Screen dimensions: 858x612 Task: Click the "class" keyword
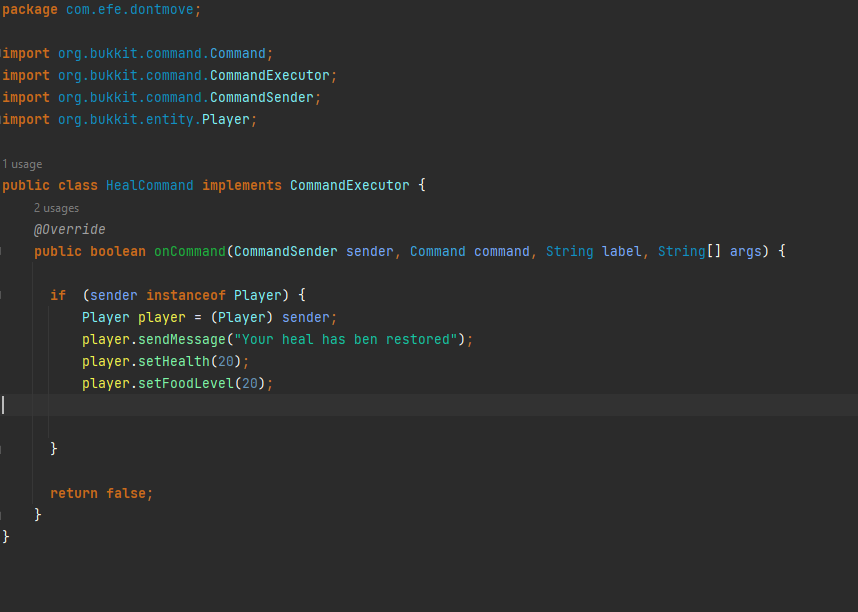(x=78, y=186)
